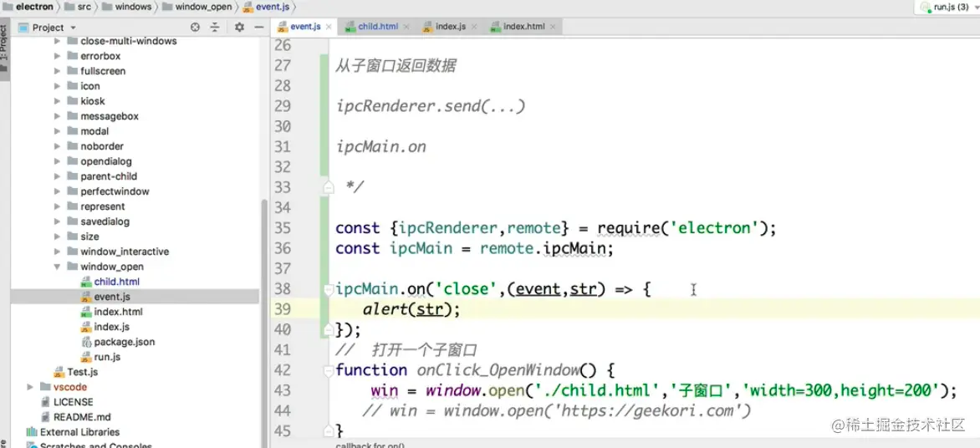Open Project panel settings gear
The width and height of the screenshot is (980, 448).
239,28
